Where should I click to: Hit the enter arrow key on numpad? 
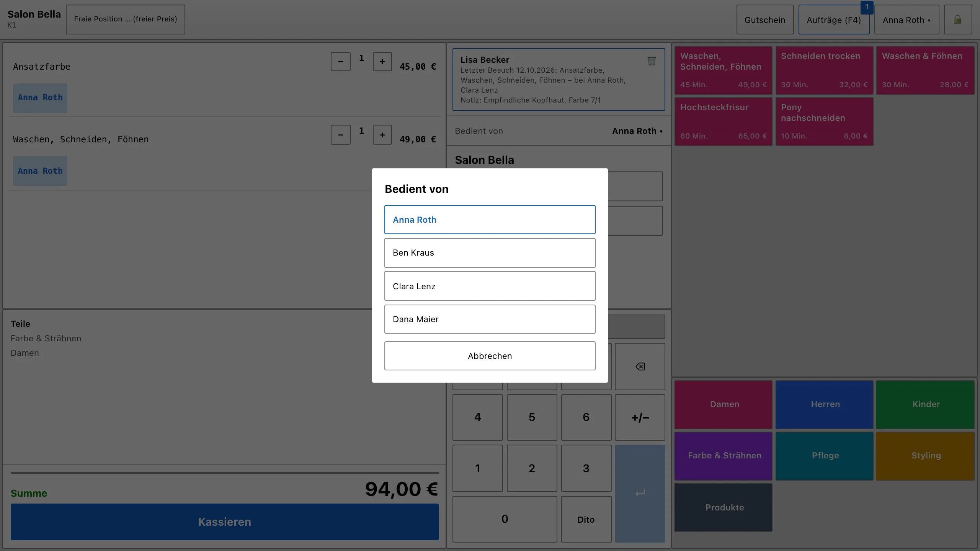(x=640, y=493)
